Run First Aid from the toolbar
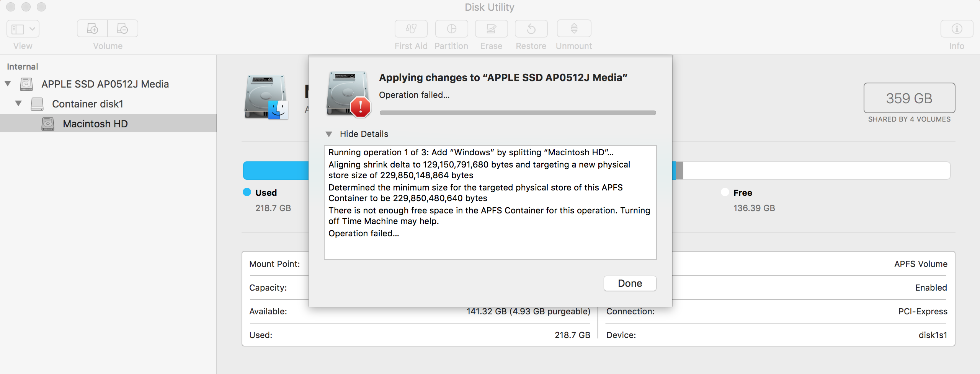 tap(411, 29)
